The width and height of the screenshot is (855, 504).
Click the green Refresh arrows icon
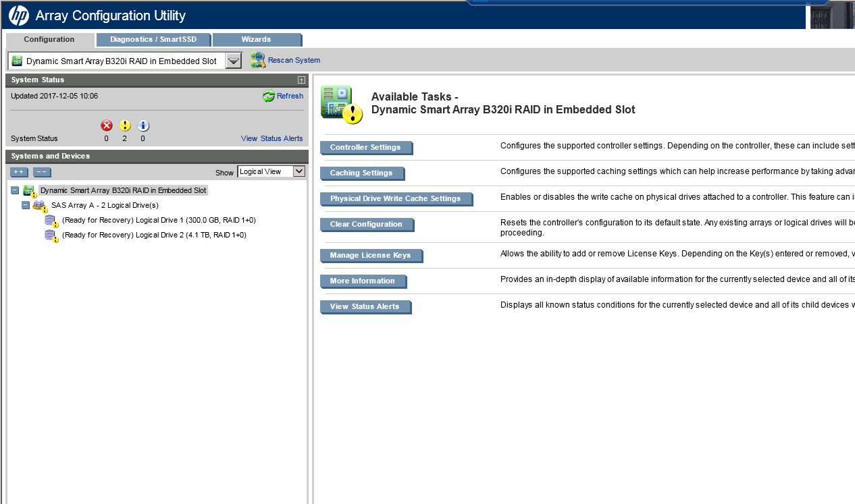point(269,96)
